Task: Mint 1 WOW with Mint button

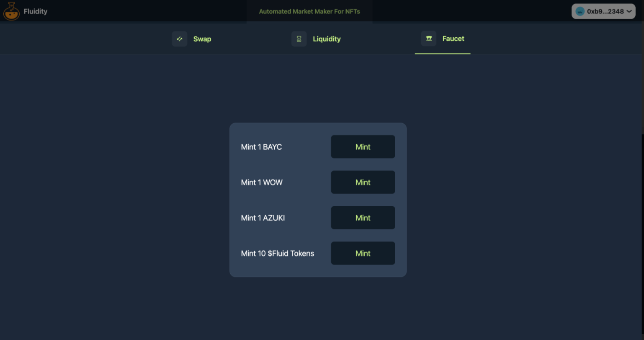Action: (x=363, y=182)
